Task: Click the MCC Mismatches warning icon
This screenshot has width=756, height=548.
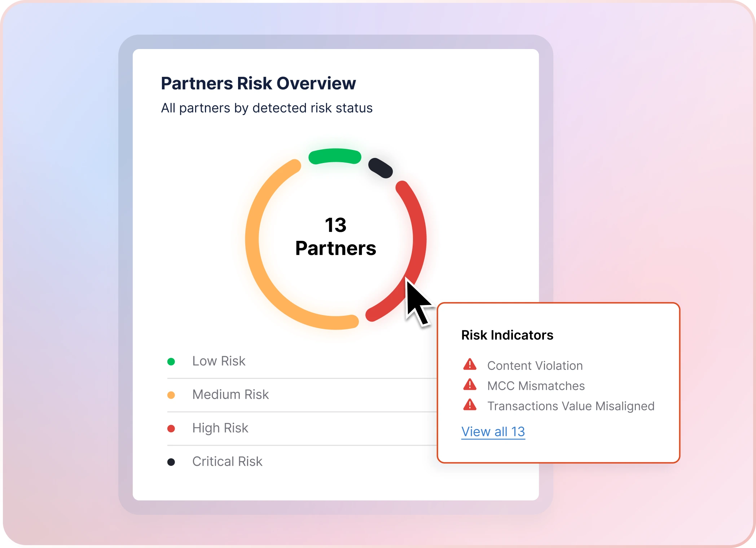Action: [x=470, y=385]
